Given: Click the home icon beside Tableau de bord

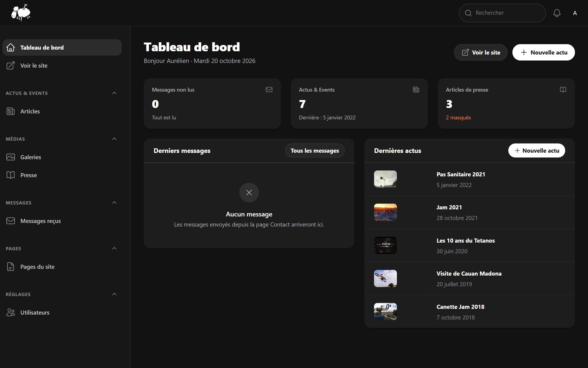Looking at the screenshot, I should pyautogui.click(x=11, y=47).
